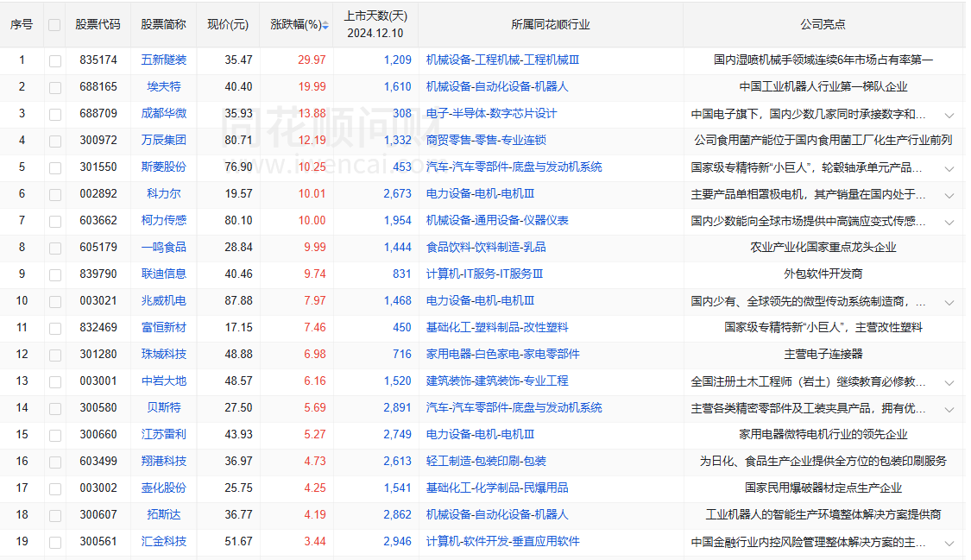The height and width of the screenshot is (560, 971).
Task: Open industry 电子-半导体-数字芯片设计
Action: 491,113
